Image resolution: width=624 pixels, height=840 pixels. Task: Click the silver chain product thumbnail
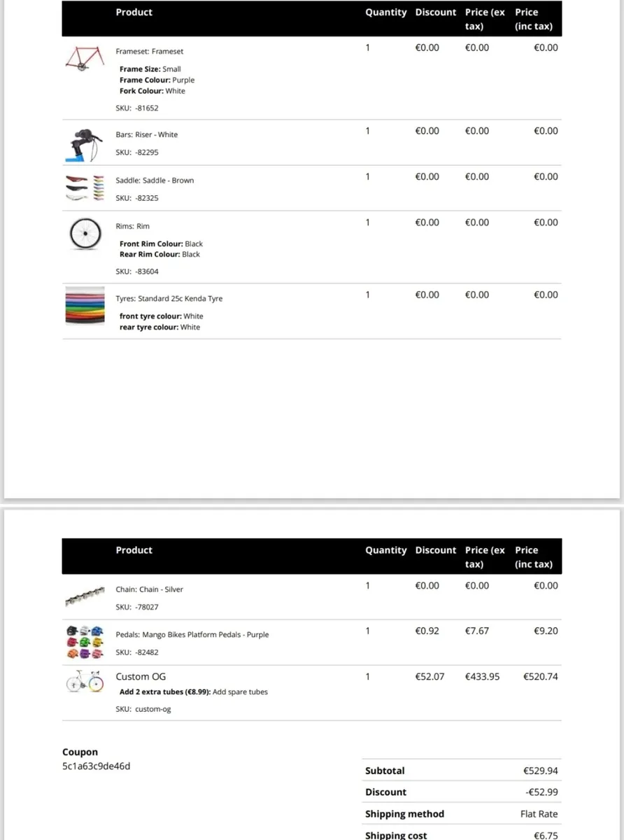coord(84,598)
